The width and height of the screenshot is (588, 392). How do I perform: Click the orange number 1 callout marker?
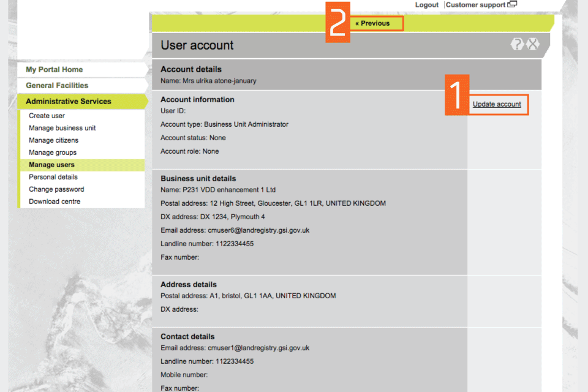[456, 94]
